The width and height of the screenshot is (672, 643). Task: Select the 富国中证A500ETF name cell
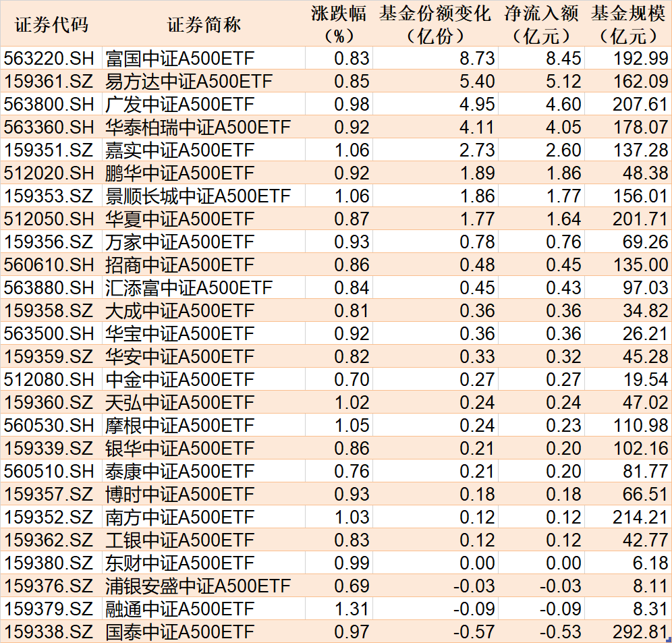180,59
